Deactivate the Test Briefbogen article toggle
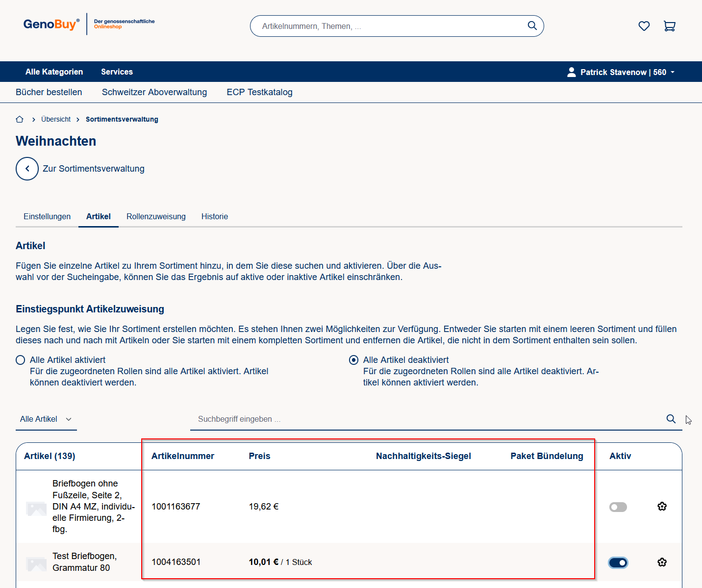702x588 pixels. point(618,562)
